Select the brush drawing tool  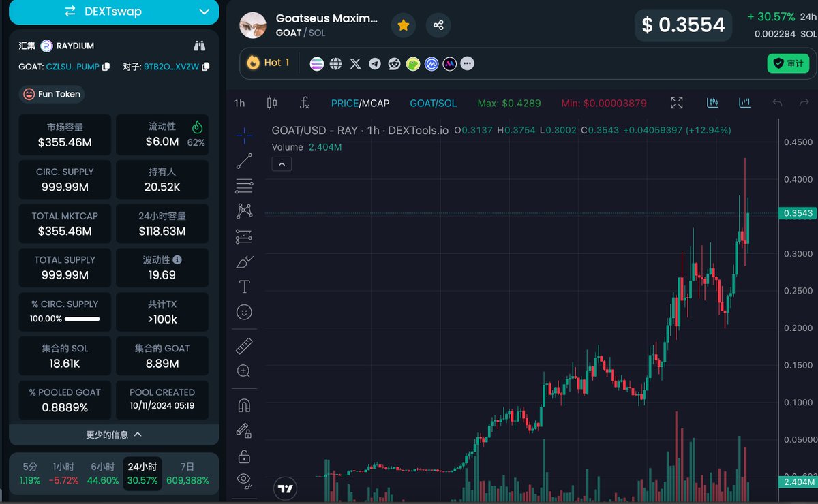[x=244, y=262]
